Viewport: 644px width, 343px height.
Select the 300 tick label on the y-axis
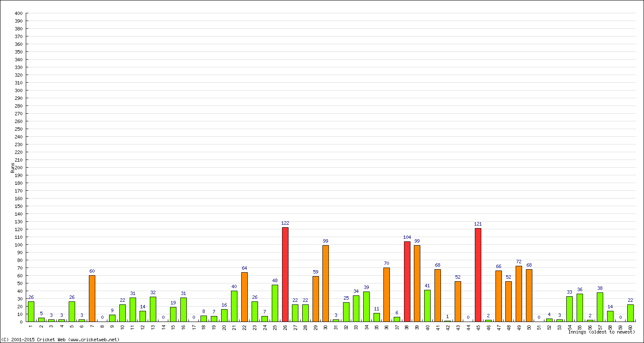pos(18,90)
